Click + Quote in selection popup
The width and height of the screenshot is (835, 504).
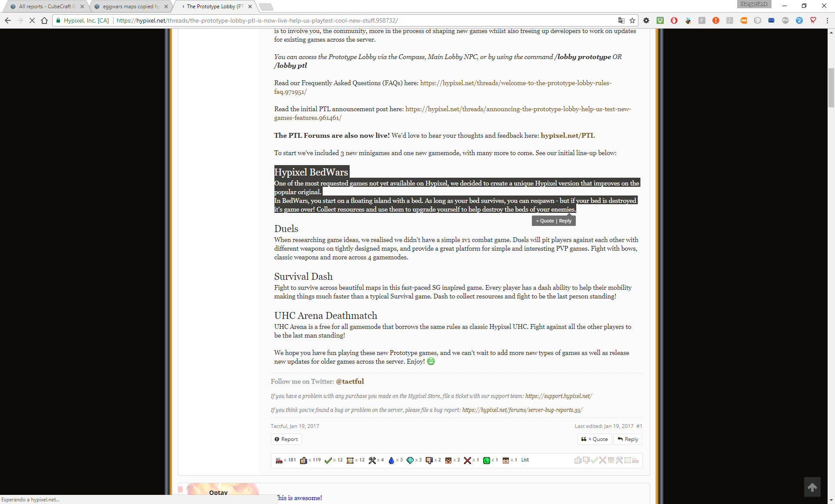click(545, 221)
